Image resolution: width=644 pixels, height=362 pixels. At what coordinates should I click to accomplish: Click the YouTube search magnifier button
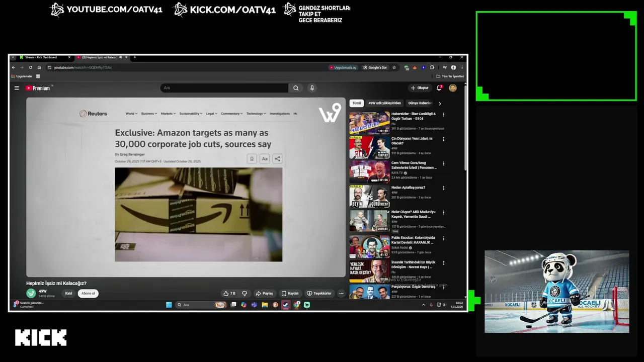(296, 88)
